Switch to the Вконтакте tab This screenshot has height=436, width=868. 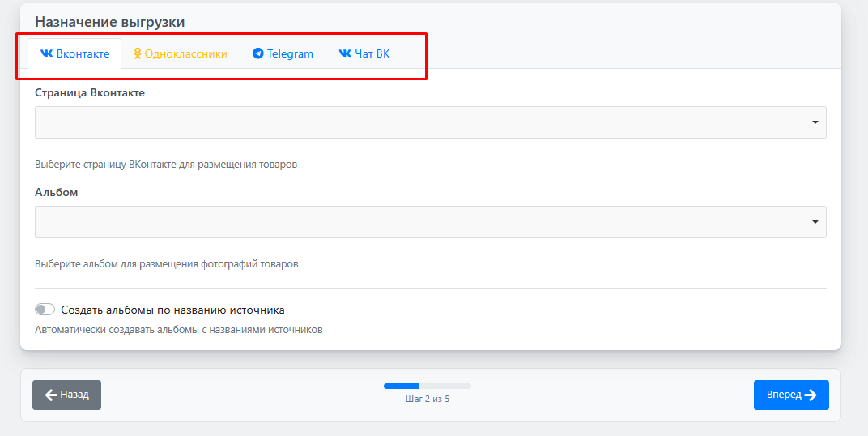pyautogui.click(x=74, y=53)
